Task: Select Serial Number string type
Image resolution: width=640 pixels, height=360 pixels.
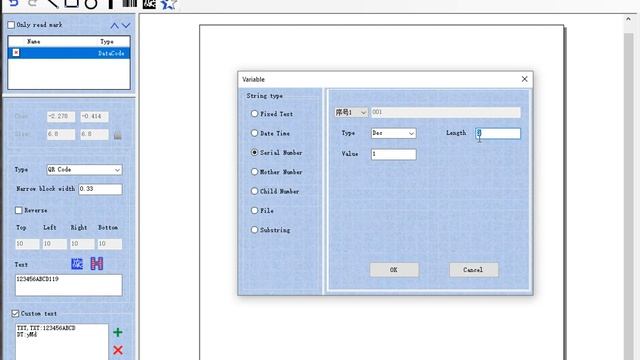Action: 254,152
